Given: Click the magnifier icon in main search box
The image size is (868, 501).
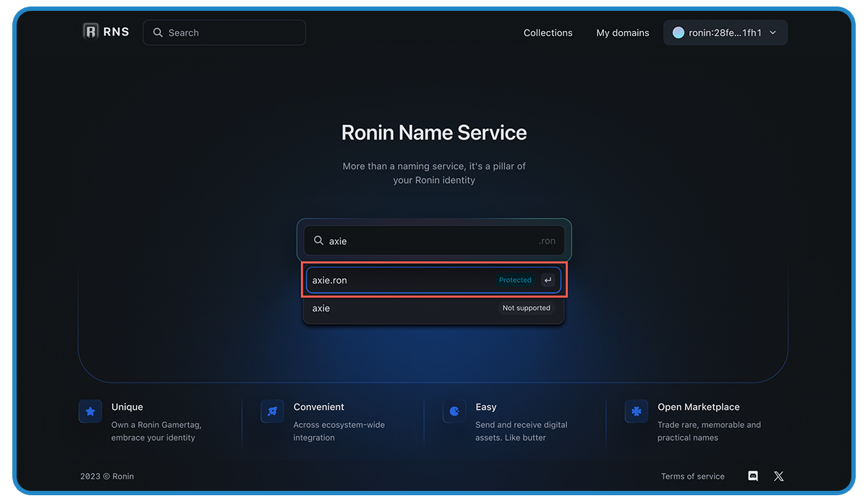Looking at the screenshot, I should [x=318, y=241].
